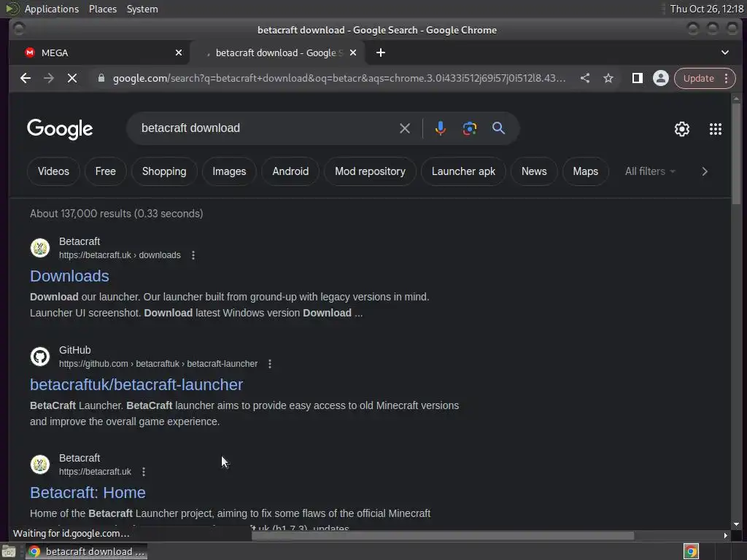Switch to Images results
The width and height of the screenshot is (747, 560).
pos(229,171)
